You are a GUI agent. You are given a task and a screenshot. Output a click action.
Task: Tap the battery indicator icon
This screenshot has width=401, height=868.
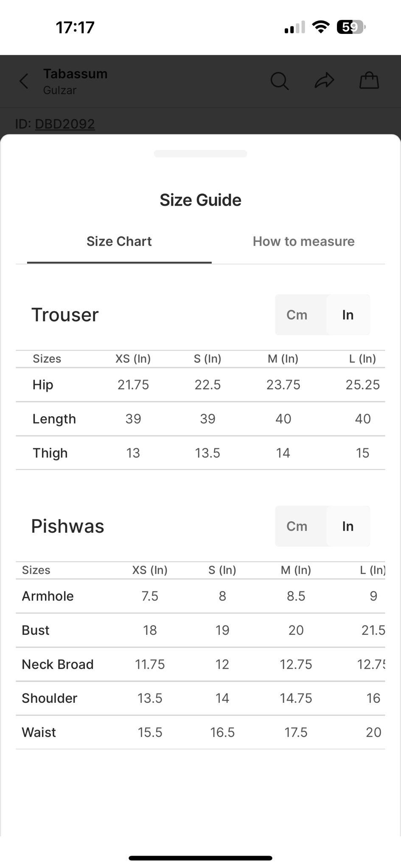(x=351, y=27)
